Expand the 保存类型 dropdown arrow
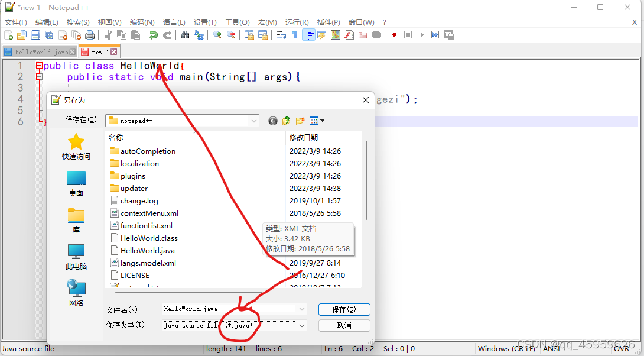The height and width of the screenshot is (356, 644). 302,326
